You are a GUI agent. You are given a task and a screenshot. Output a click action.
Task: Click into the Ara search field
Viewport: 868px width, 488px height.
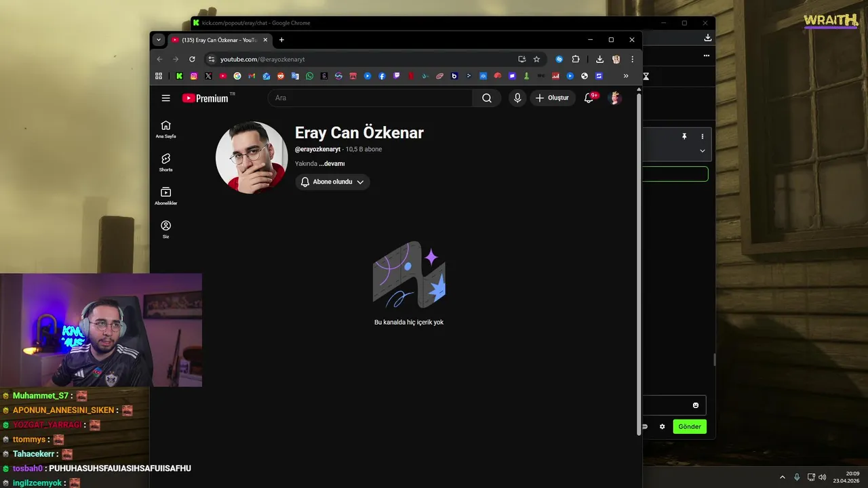(370, 98)
